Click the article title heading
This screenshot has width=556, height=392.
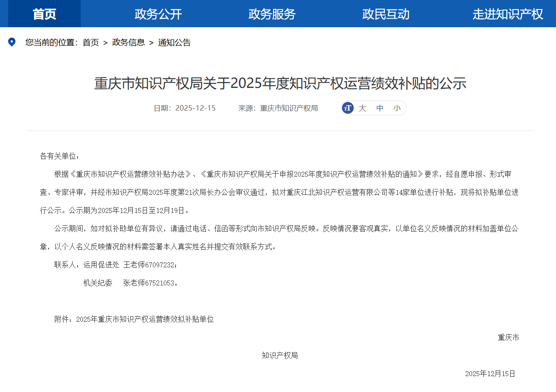280,83
